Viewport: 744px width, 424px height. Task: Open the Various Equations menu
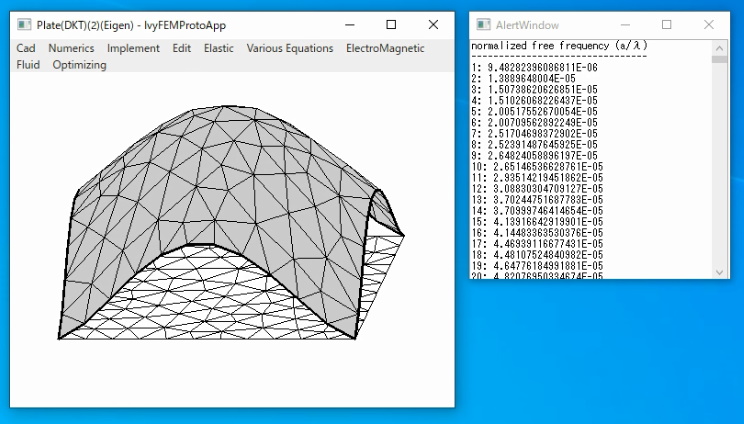pos(290,48)
